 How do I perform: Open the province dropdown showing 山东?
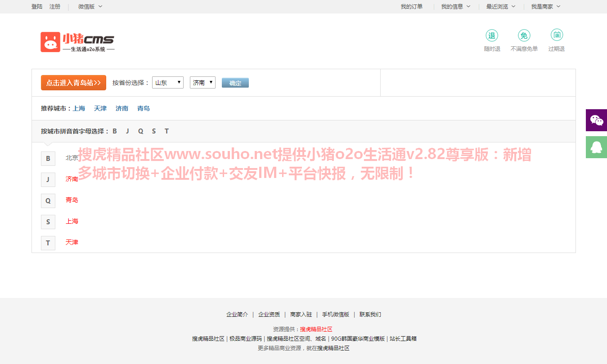coord(168,82)
